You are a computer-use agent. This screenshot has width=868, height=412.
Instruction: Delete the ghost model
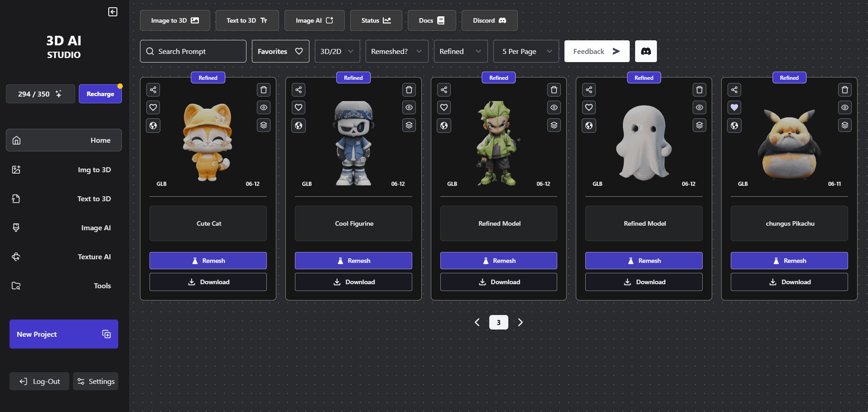tap(699, 90)
